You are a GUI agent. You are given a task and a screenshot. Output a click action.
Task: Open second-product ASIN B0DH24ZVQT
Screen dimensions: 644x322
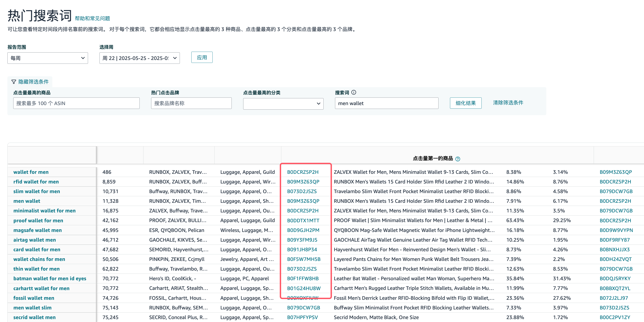[616, 259]
